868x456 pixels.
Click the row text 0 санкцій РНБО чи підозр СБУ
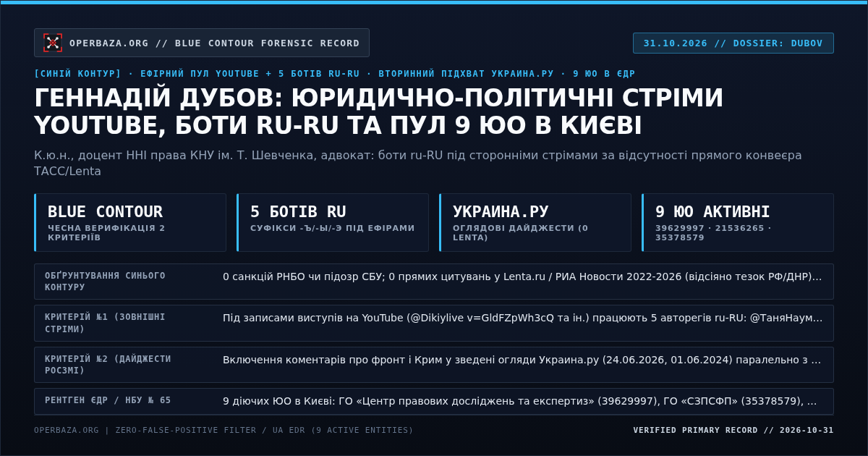click(522, 276)
